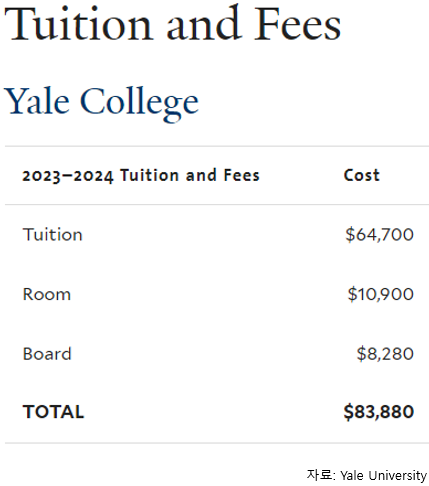Viewport: 429px width, 486px height.
Task: Select the 2023–2024 Tuition and Fees header
Action: point(141,175)
